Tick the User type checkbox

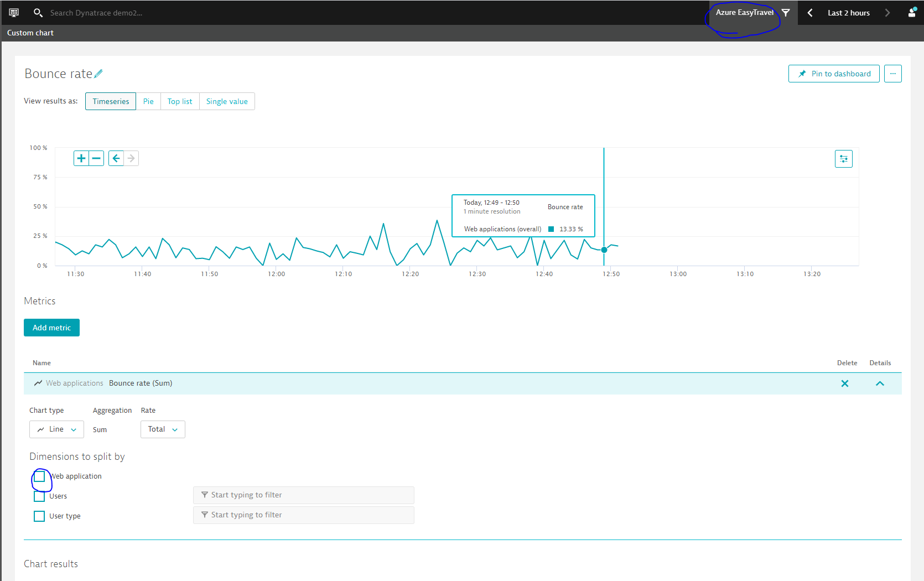(39, 516)
